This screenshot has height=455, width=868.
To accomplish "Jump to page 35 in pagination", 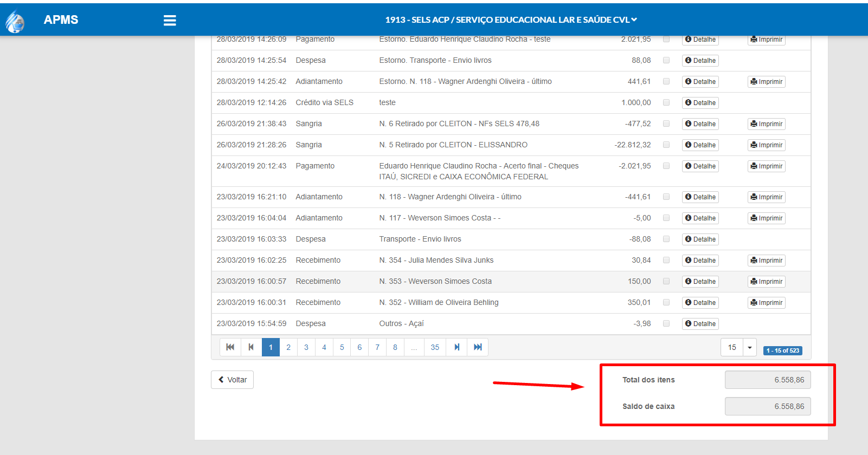I will pyautogui.click(x=435, y=347).
